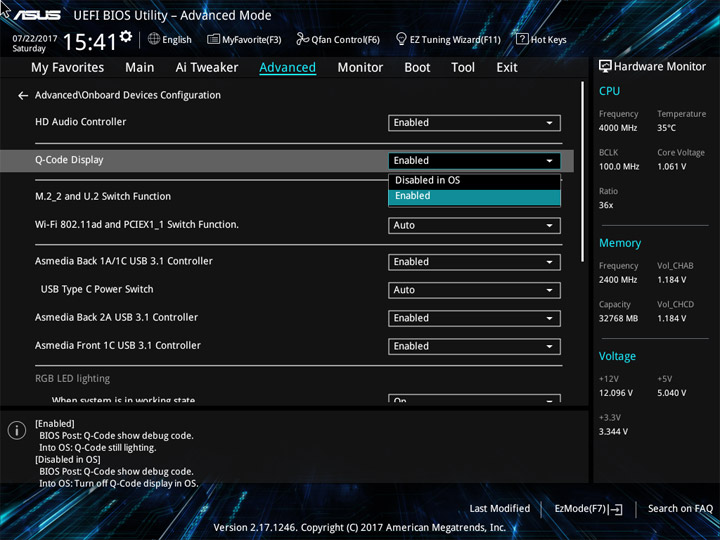The width and height of the screenshot is (720, 540).
Task: Click BCLK value 100.0 MHz
Action: [x=619, y=167]
